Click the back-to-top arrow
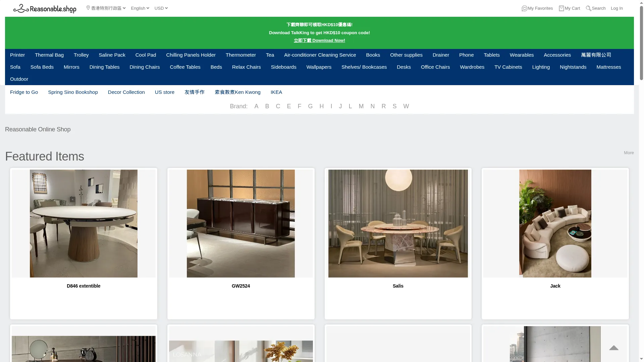The image size is (644, 362). 614,348
